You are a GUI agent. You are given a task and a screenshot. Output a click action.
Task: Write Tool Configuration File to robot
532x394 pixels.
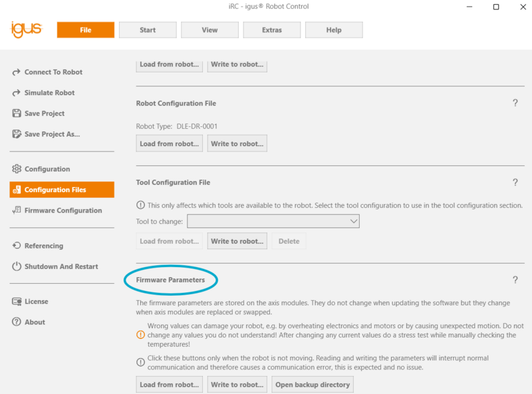pos(237,241)
